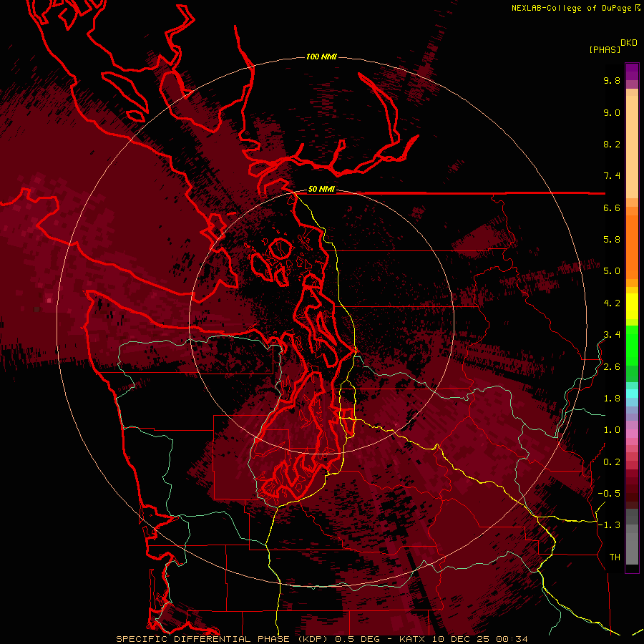
Task: Click the 10 DEC 25 date in footer
Action: [460, 639]
